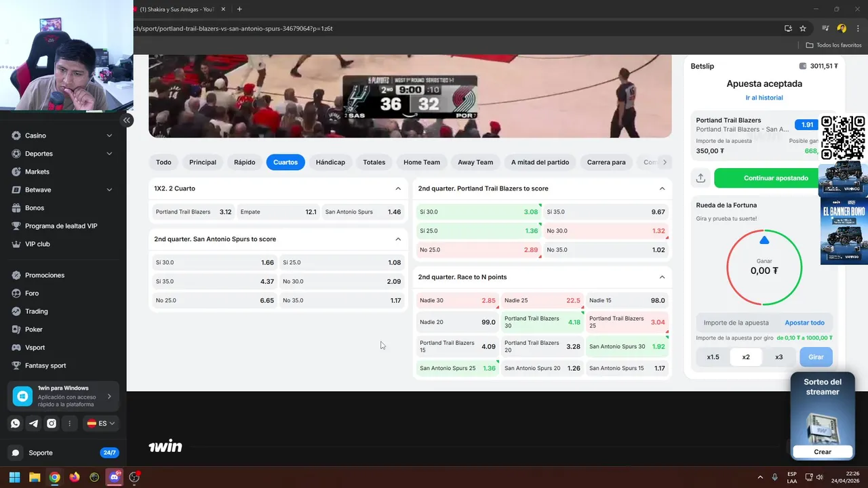Open 1win para Windows app banner
The width and height of the screenshot is (868, 488).
[x=63, y=396]
